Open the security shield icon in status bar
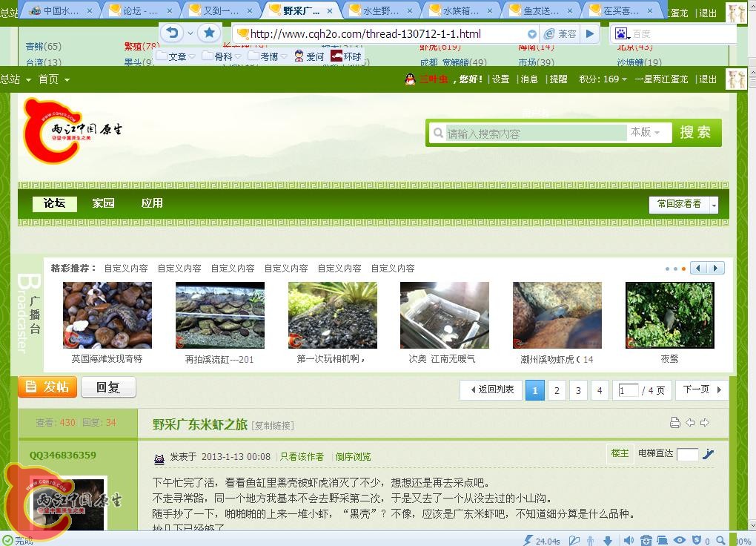Screen dimensions: 756x546 coord(697,540)
